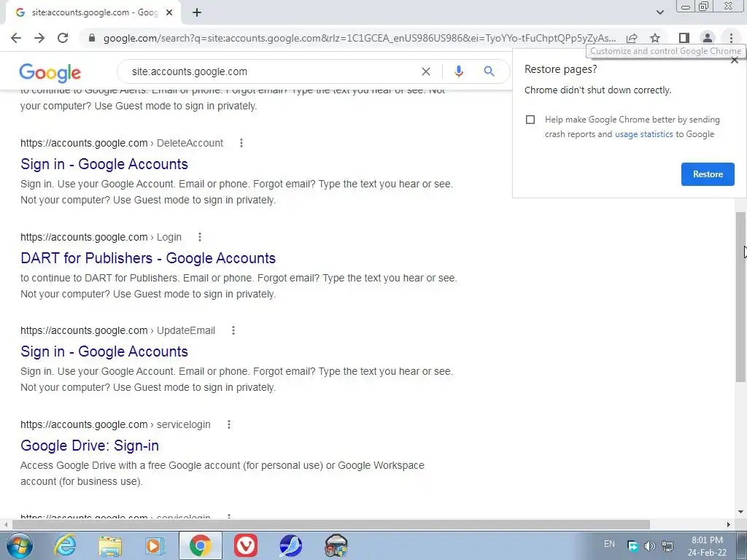
Task: Switch to Google Chrome in taskbar
Action: pos(201,545)
